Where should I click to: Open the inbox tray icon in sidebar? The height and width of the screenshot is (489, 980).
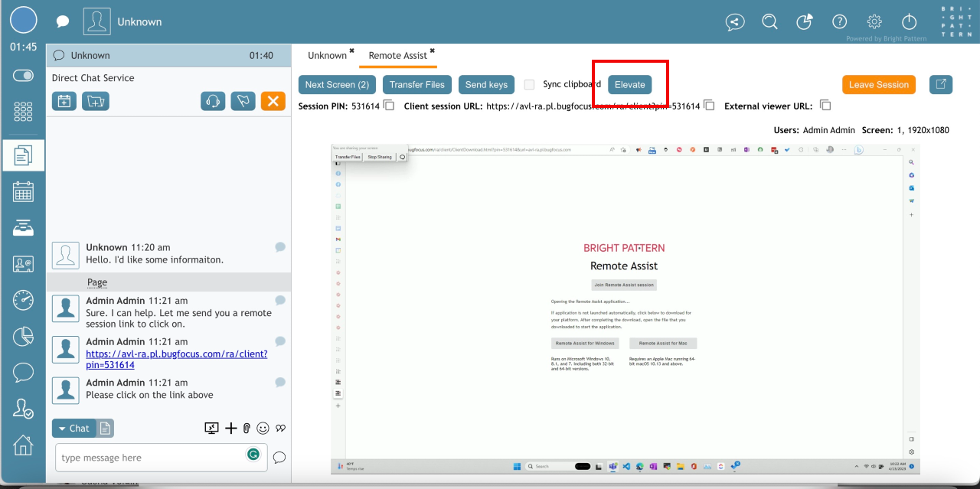click(24, 228)
